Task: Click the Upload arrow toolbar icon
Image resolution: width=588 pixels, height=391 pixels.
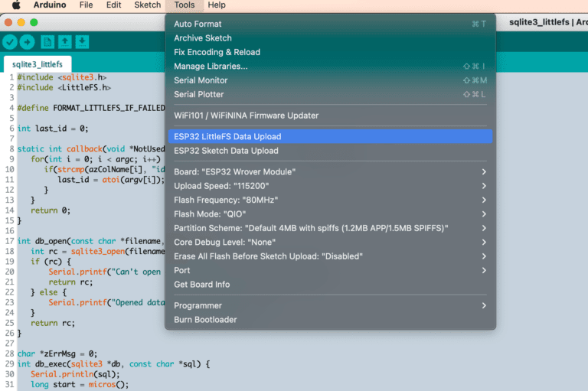Action: [27, 43]
